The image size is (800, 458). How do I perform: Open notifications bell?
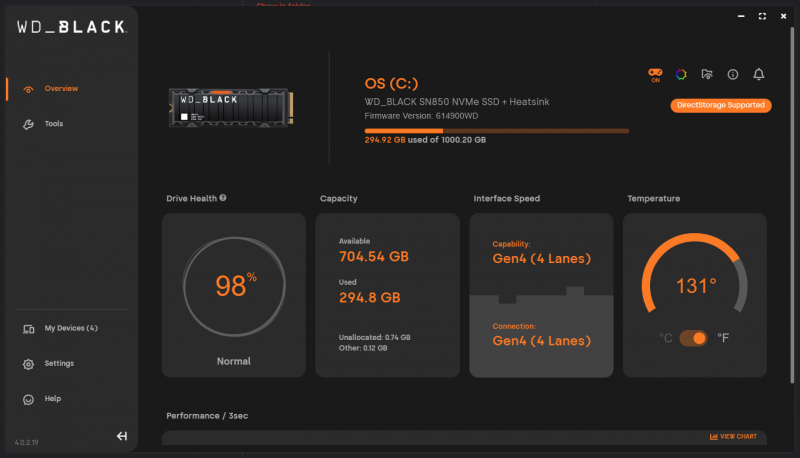[x=758, y=74]
